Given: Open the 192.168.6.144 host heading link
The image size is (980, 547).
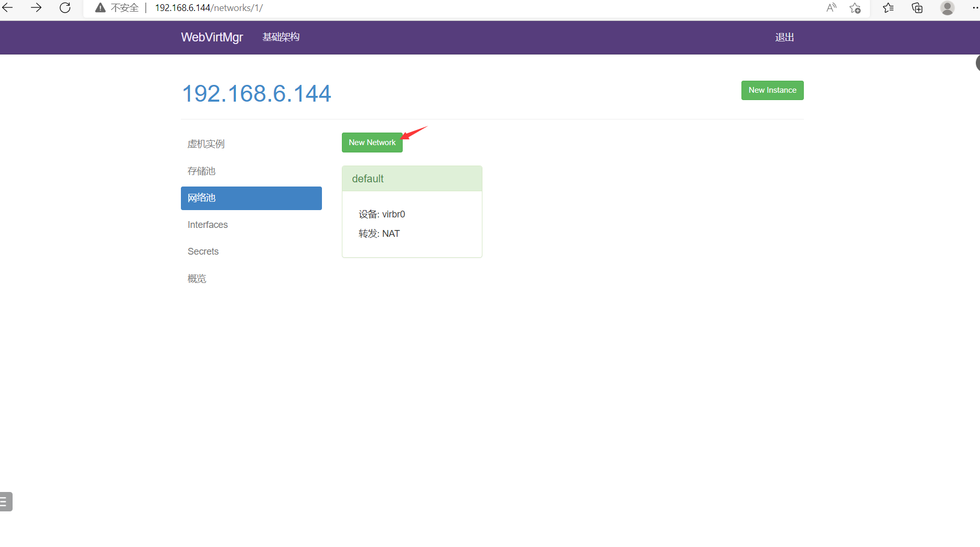Looking at the screenshot, I should point(256,94).
